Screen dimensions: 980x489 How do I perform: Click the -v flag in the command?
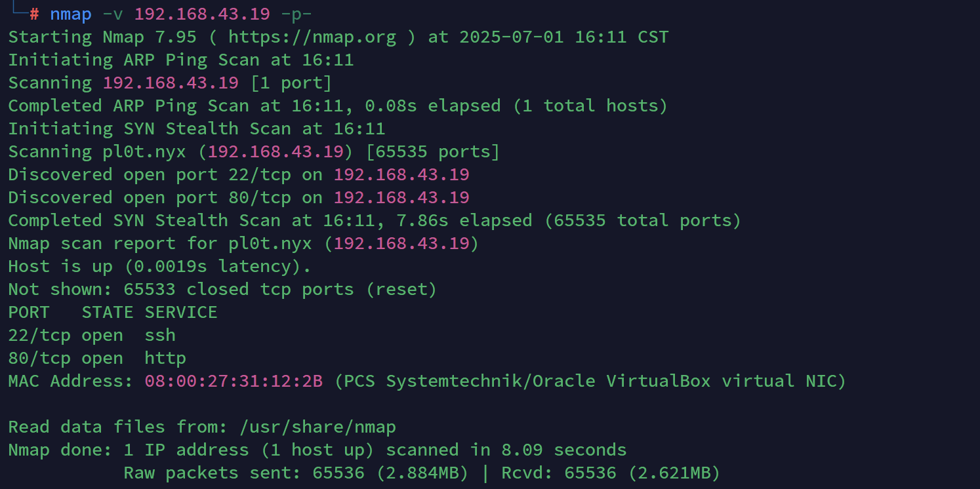(x=113, y=14)
